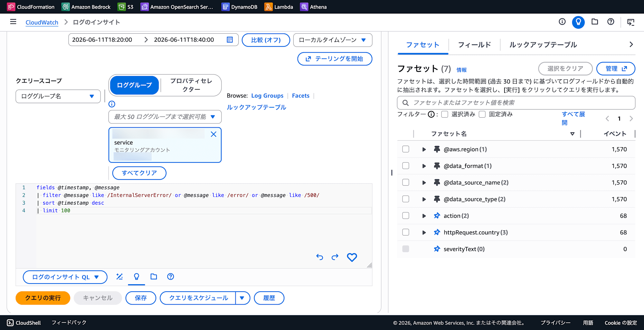Select the @data_source_name facet checkbox
This screenshot has width=644, height=330.
[406, 182]
